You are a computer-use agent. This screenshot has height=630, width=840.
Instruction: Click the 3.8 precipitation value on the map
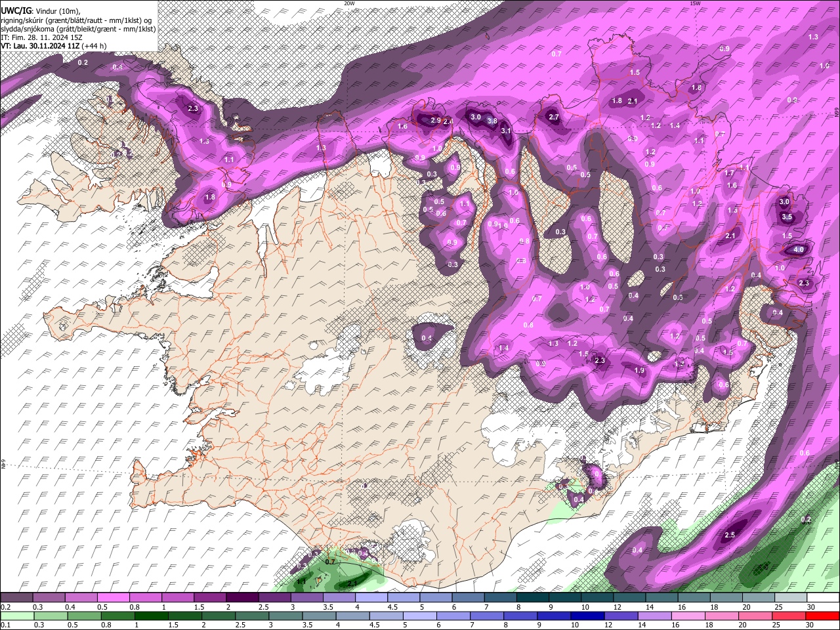[x=492, y=121]
